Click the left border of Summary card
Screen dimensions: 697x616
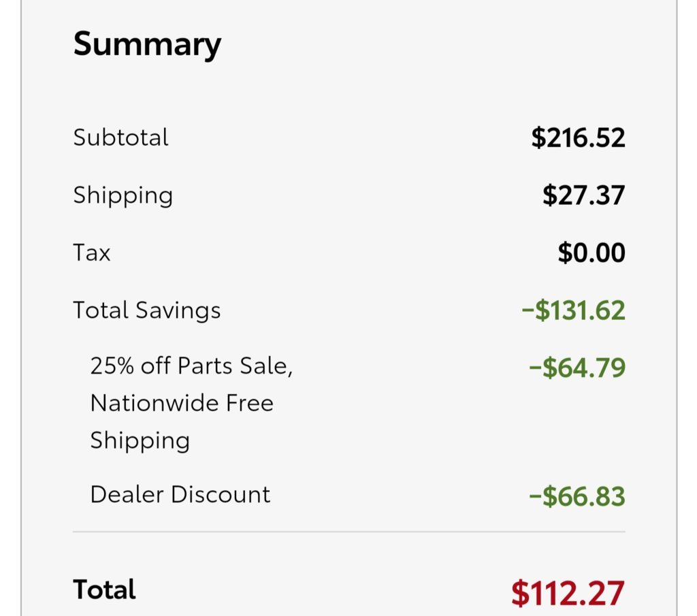21,308
